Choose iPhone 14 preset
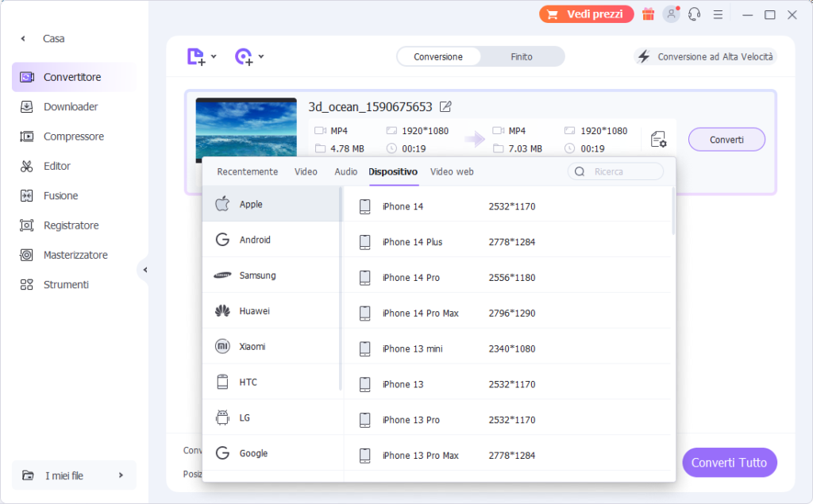Viewport: 813px width, 504px height. pyautogui.click(x=507, y=206)
